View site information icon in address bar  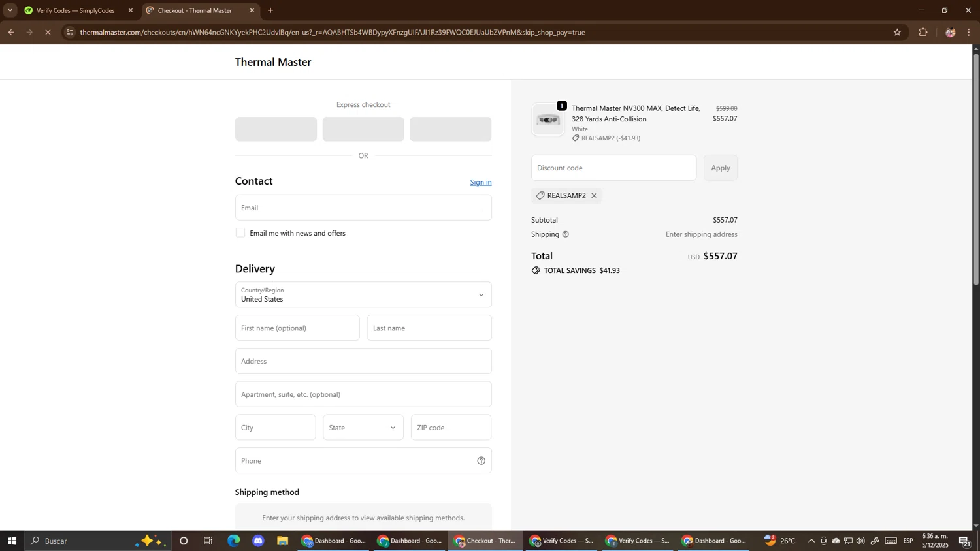pyautogui.click(x=70, y=32)
